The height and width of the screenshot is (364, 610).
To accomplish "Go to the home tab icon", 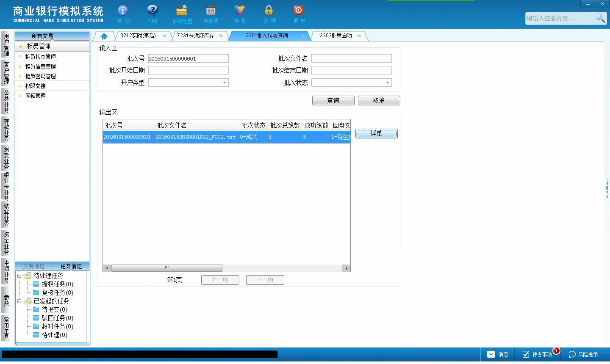I will (104, 36).
